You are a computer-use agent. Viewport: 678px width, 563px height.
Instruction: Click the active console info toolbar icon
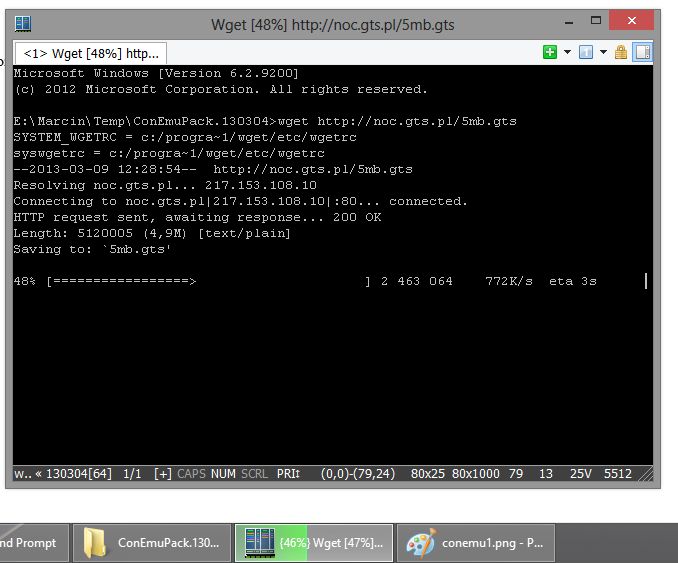586,52
